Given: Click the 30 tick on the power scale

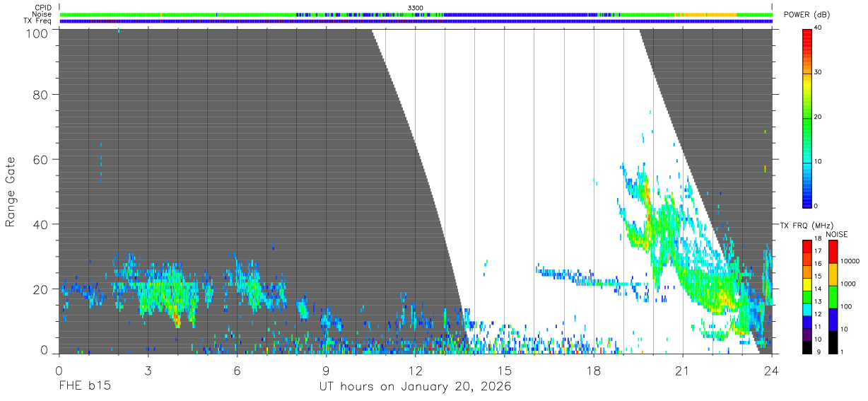Looking at the screenshot, I should point(819,73).
